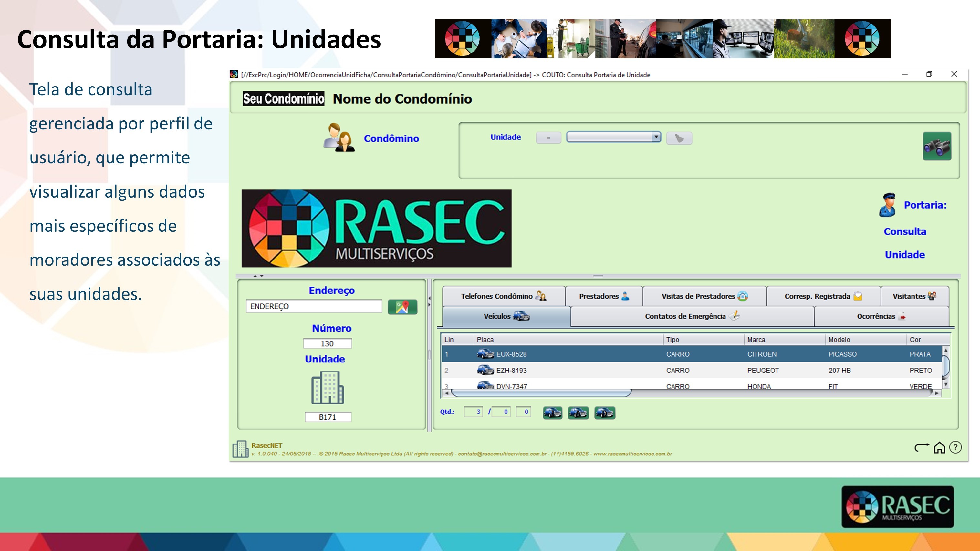Switch to the Contatos de Emergência tab

[x=691, y=316]
